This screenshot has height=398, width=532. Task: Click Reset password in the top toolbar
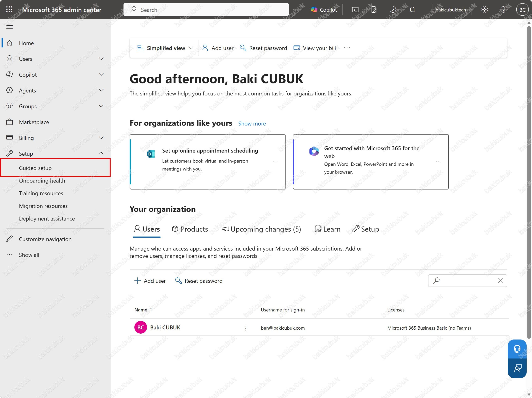point(263,48)
